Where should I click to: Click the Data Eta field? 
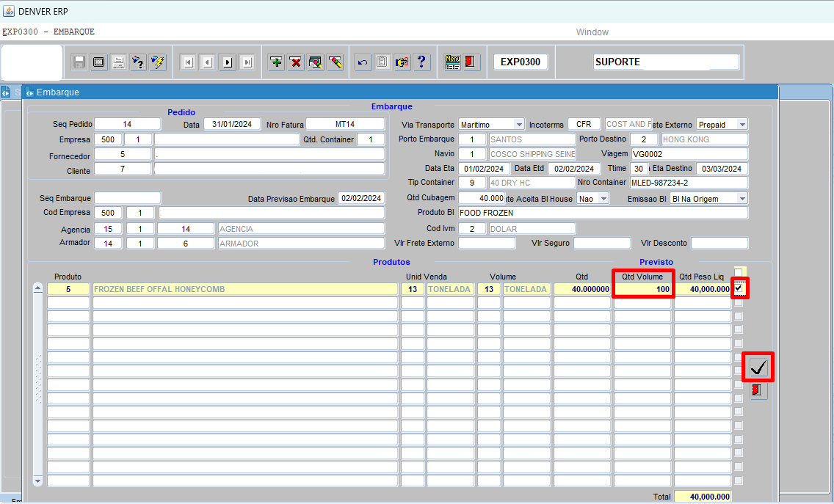[484, 169]
